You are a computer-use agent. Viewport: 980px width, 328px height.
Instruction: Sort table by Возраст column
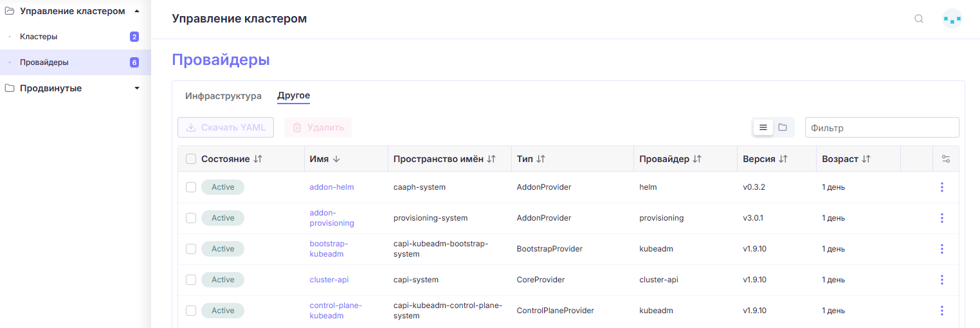(866, 159)
